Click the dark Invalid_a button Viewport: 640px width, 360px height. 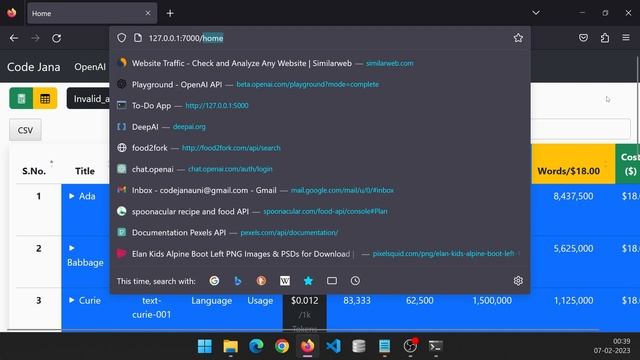pyautogui.click(x=89, y=98)
